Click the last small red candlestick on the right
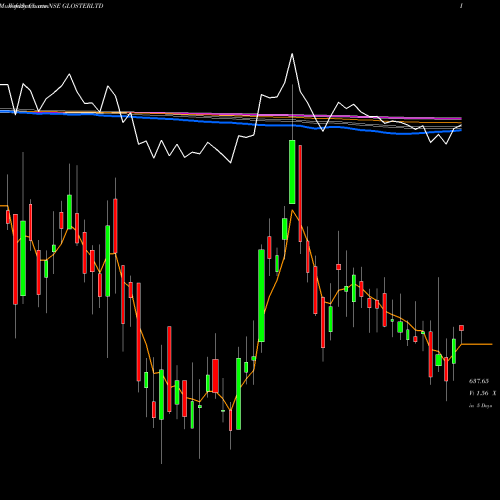This screenshot has height=500, width=500. coord(461,328)
